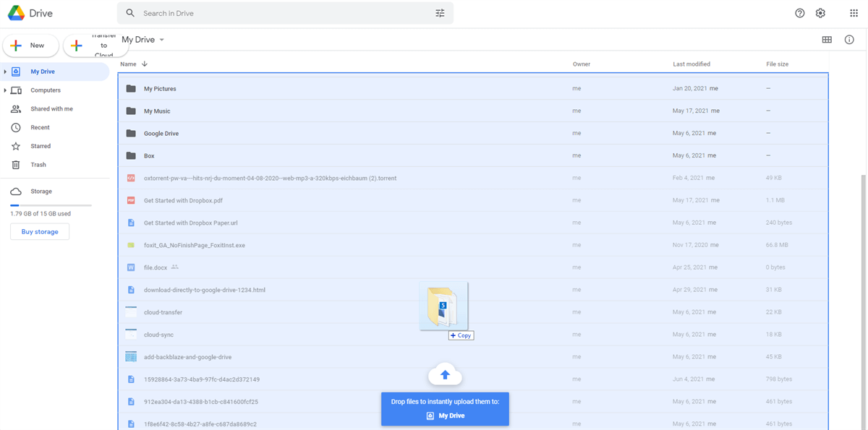Open the Settings gear icon

820,13
